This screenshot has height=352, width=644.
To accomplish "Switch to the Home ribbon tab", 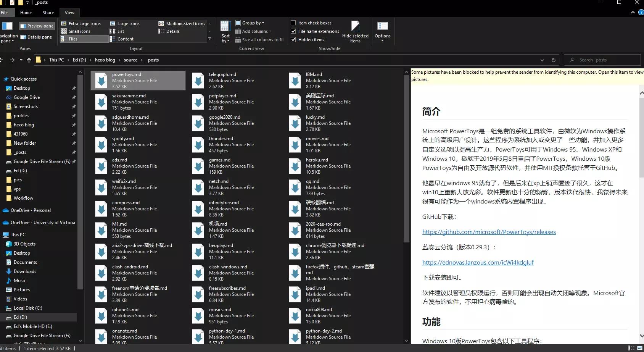I will click(26, 13).
